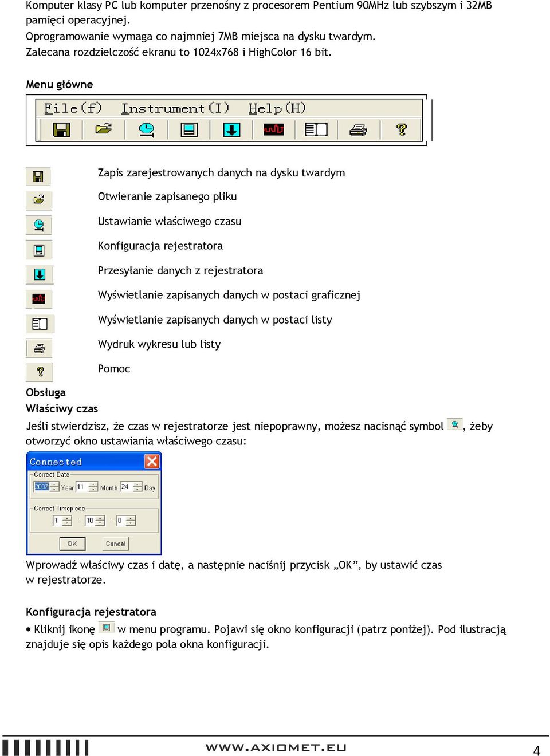550x756 pixels.
Task: Click the hour spinner arrows in Correct Timepiece
Action: point(67,521)
